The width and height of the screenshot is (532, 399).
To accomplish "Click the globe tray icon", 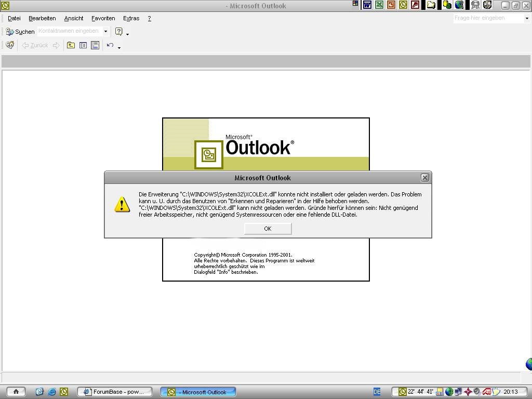I will click(x=449, y=392).
